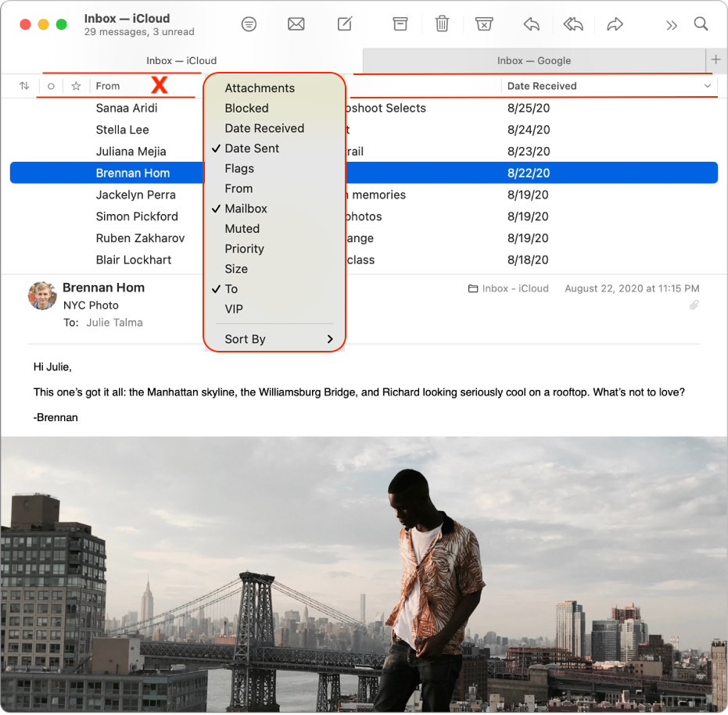The height and width of the screenshot is (715, 728).
Task: Click the Date Received column header
Action: pos(542,86)
